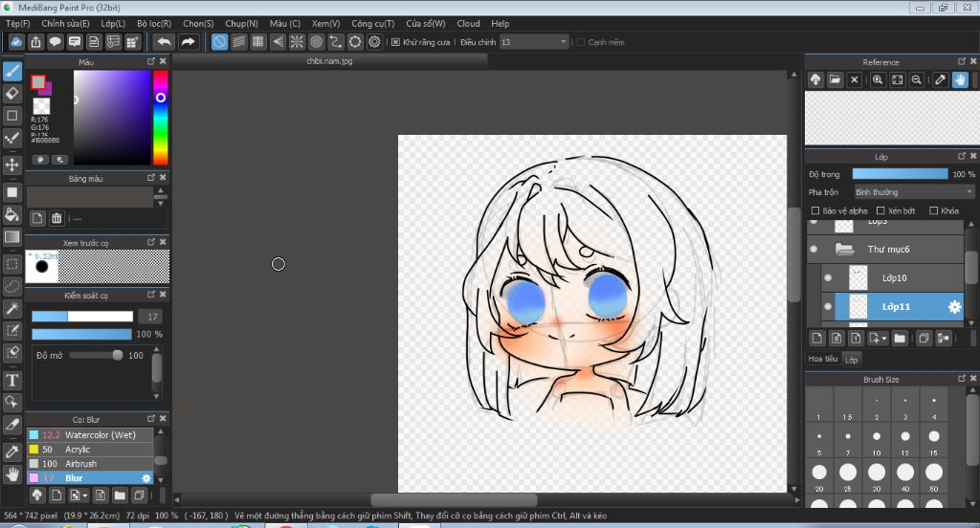Image resolution: width=980 pixels, height=528 pixels.
Task: Zoom in on the Reference panel image
Action: pyautogui.click(x=878, y=80)
